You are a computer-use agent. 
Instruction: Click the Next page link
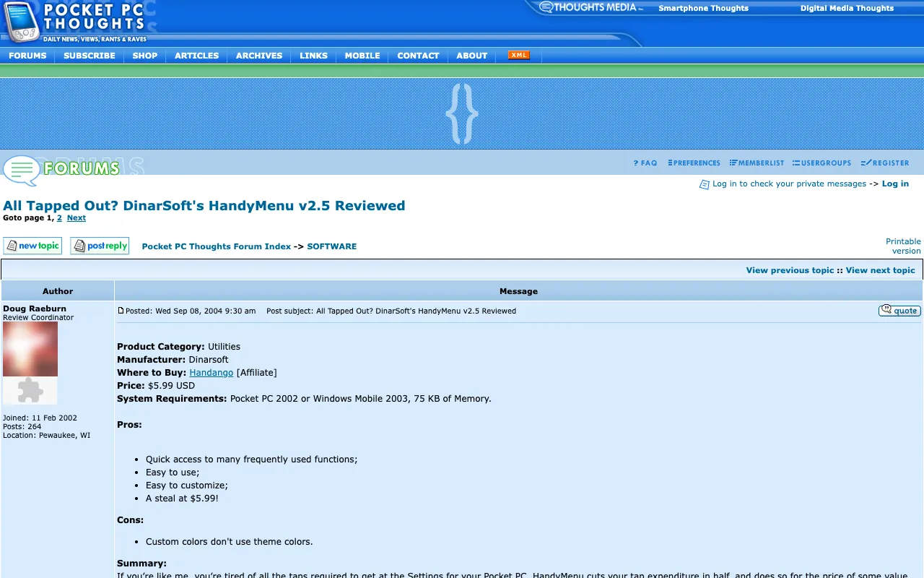[x=77, y=218]
